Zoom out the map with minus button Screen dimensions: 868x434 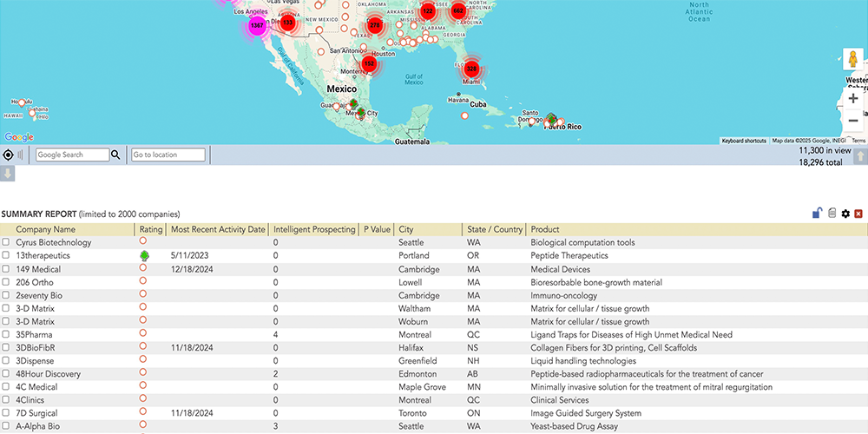tap(853, 121)
